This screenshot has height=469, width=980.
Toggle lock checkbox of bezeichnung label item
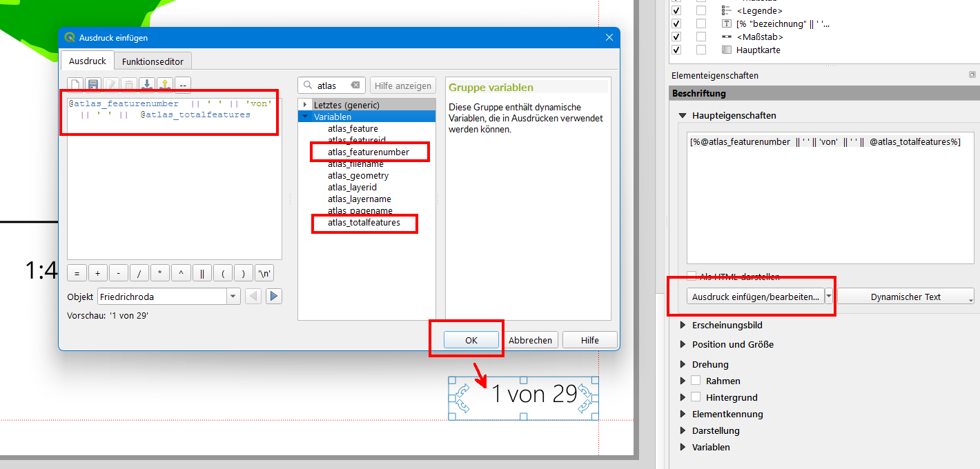point(701,23)
